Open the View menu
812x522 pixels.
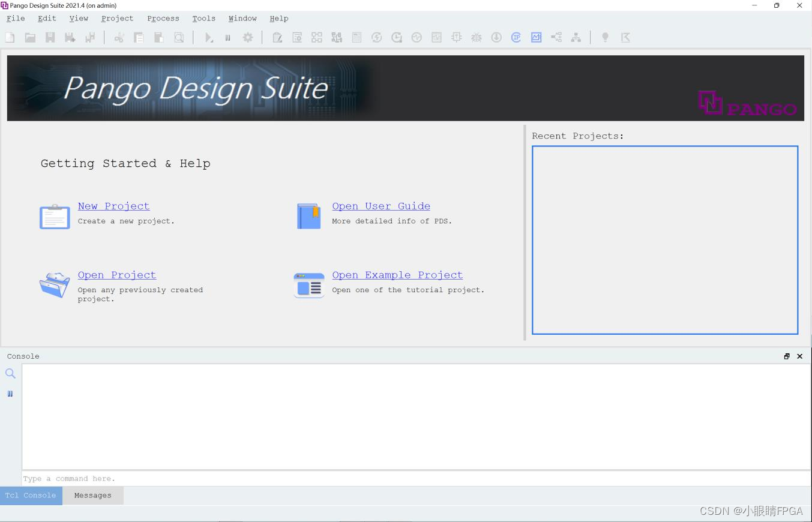(79, 19)
